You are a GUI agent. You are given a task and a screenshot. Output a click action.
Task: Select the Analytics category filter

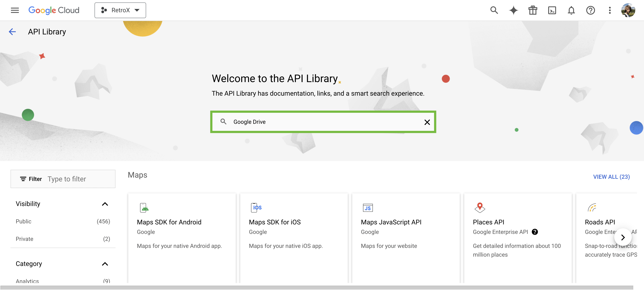point(63,281)
